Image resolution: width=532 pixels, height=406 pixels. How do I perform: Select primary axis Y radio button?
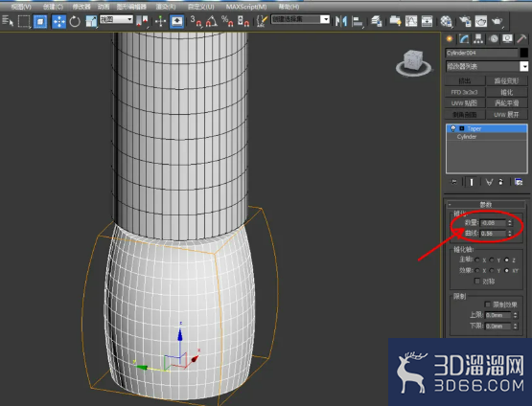492,259
